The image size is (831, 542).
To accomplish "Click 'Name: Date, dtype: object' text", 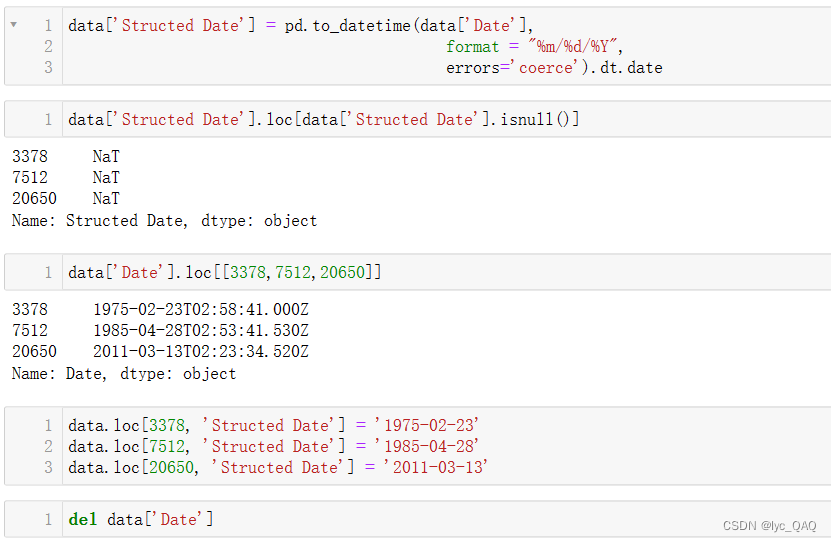I will coord(123,374).
